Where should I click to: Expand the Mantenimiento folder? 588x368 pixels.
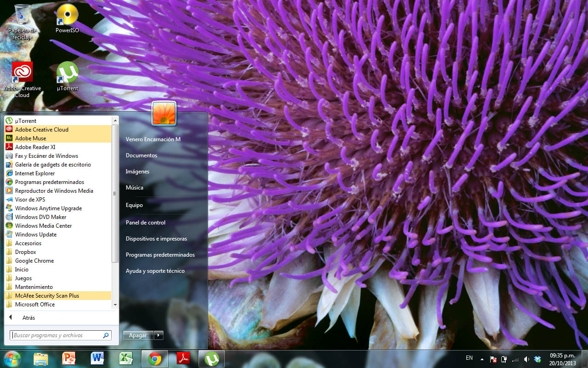[58, 287]
